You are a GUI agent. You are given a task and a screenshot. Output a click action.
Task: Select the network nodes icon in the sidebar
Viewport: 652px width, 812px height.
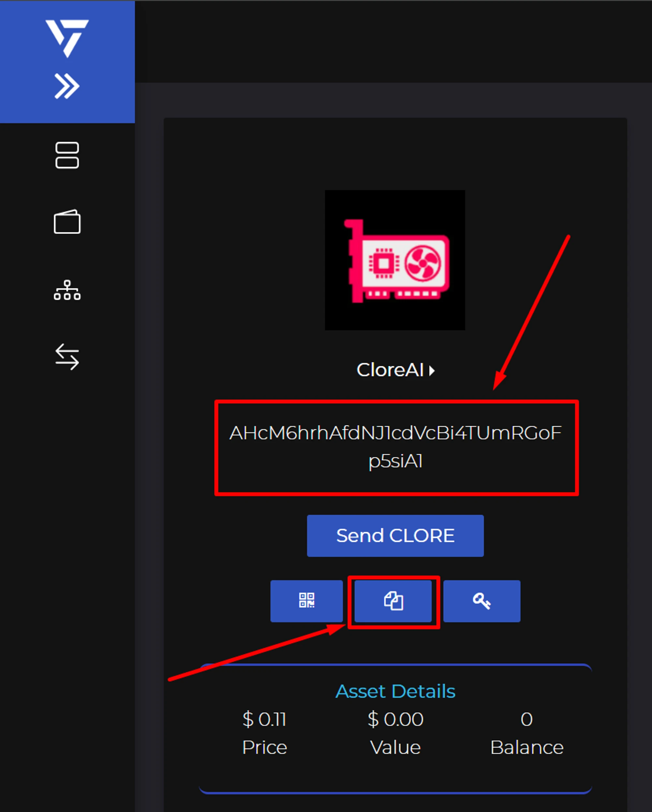tap(67, 290)
